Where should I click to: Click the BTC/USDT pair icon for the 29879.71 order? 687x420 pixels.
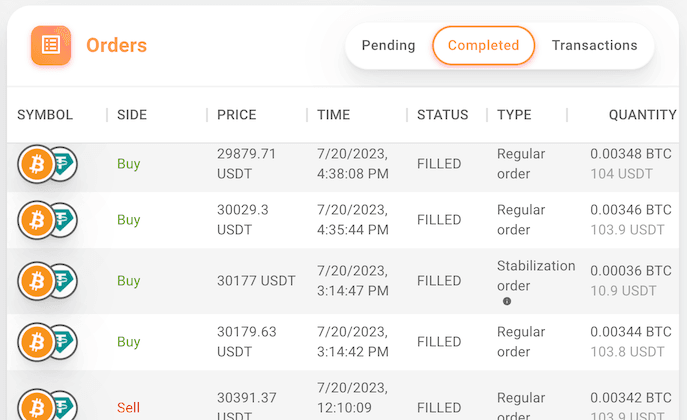coord(47,164)
